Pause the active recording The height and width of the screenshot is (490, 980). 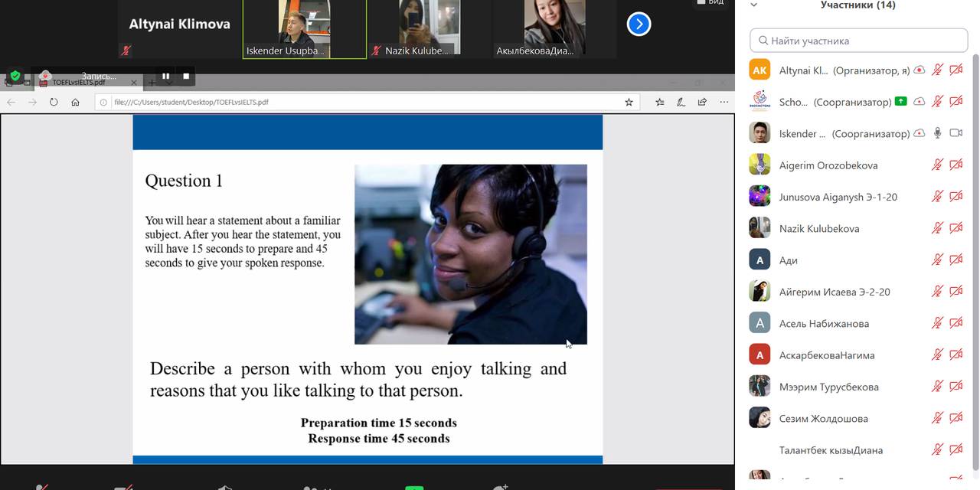click(165, 76)
